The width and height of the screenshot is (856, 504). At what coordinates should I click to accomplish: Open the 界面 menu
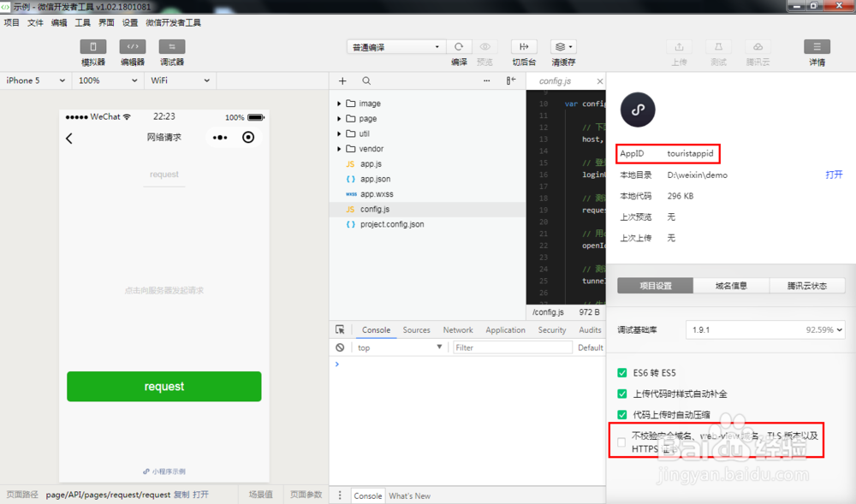pyautogui.click(x=106, y=22)
